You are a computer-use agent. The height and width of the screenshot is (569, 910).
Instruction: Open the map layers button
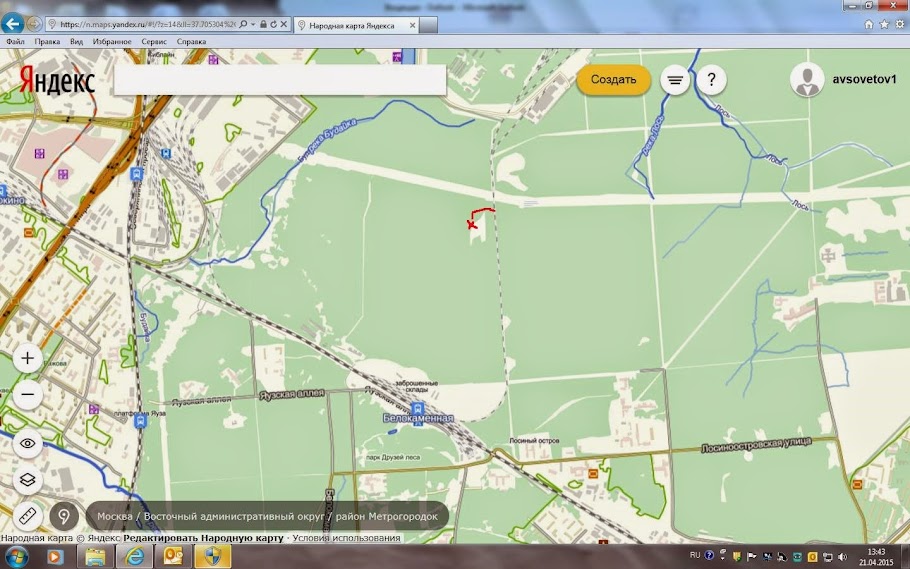click(27, 480)
